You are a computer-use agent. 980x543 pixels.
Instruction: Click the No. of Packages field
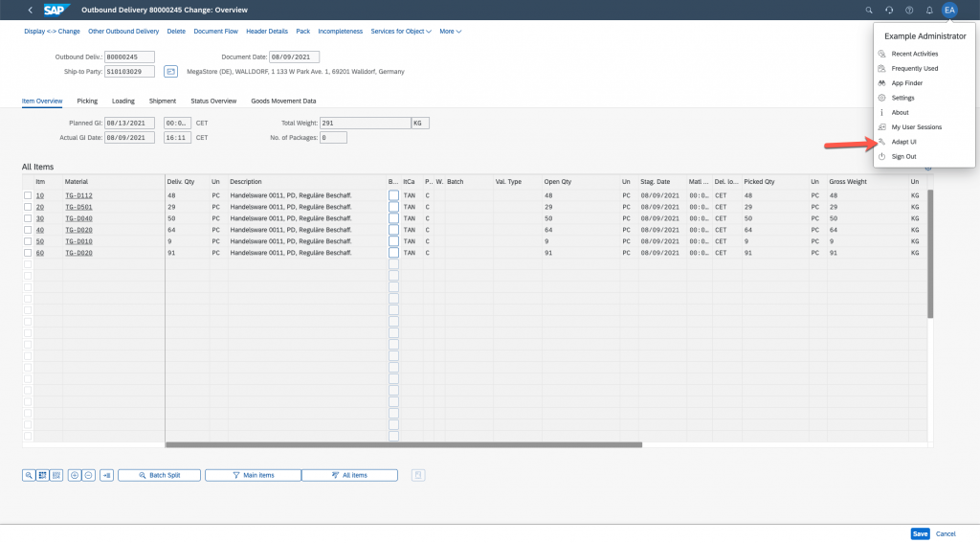click(333, 138)
